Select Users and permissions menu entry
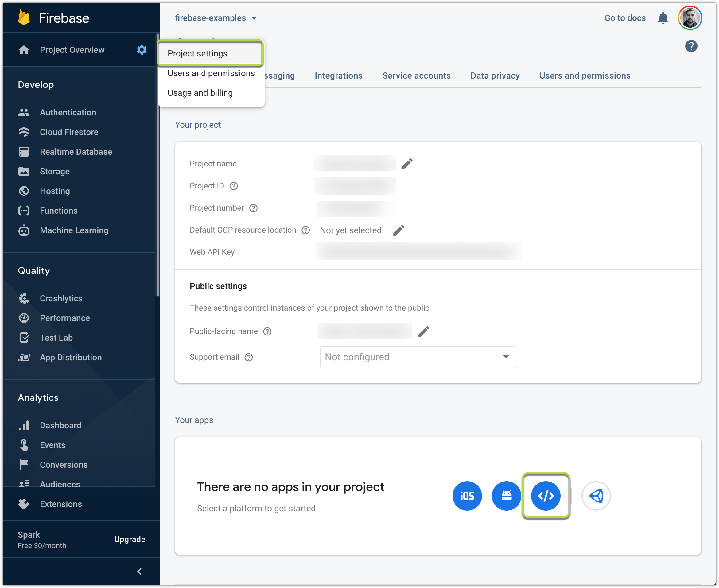 point(211,73)
